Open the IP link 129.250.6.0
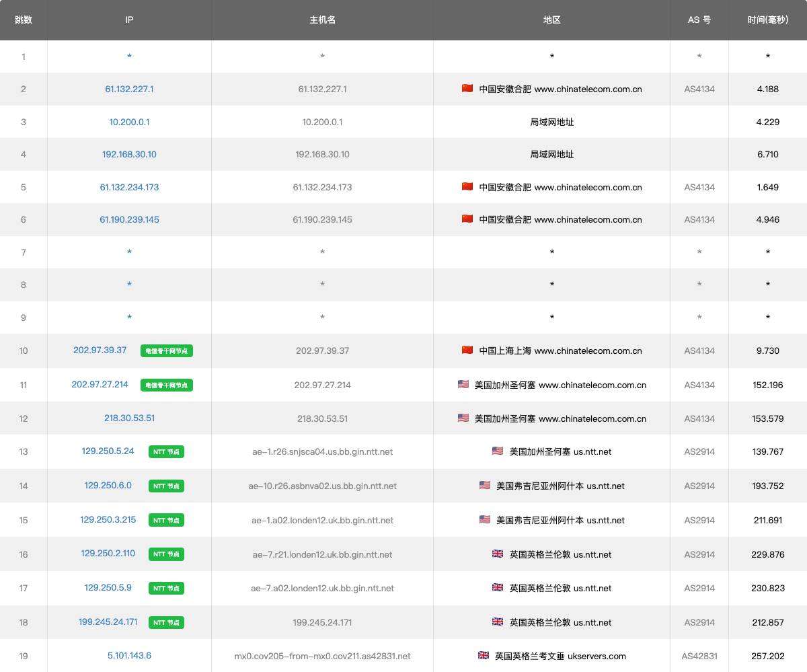Image resolution: width=807 pixels, height=672 pixels. pyautogui.click(x=108, y=485)
